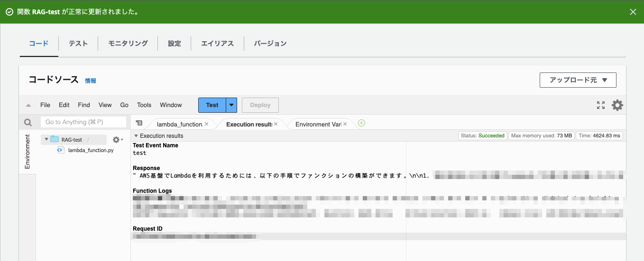The width and height of the screenshot is (644, 261).
Task: Open the Go menu
Action: 124,105
